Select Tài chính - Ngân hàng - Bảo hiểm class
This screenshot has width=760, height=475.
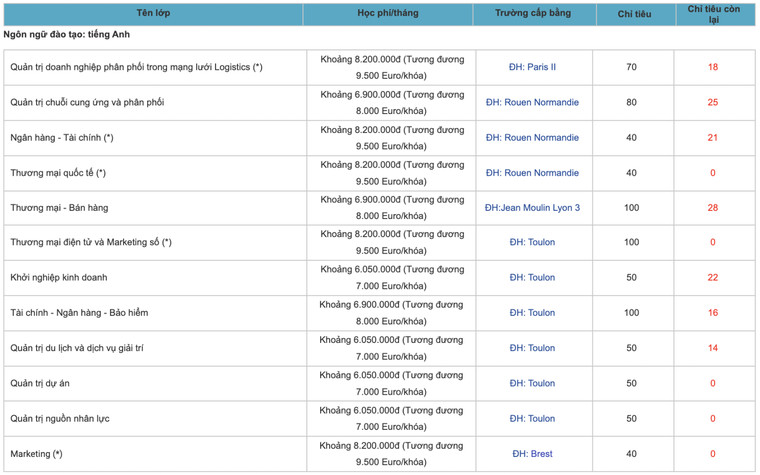point(79,313)
